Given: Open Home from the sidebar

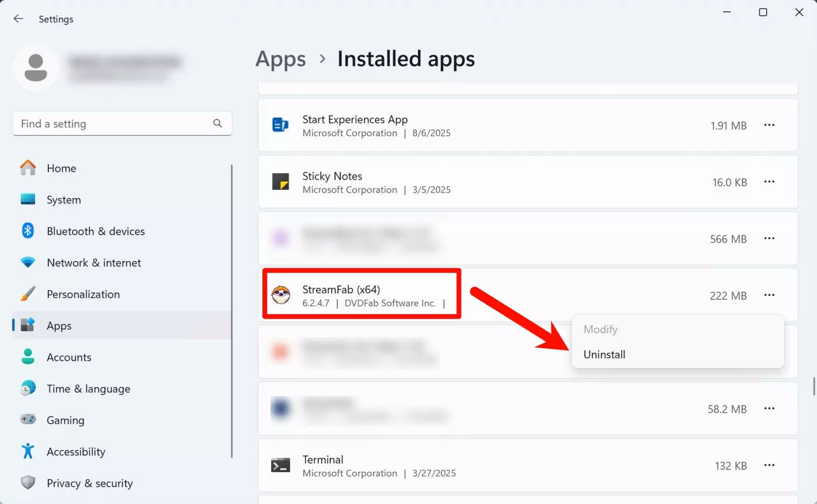Looking at the screenshot, I should click(x=122, y=168).
